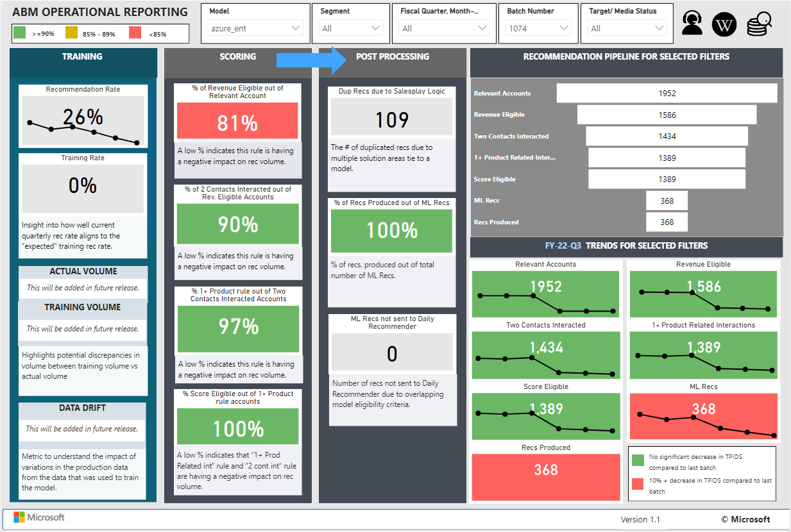Open the Model dropdown showing azure_ent

pos(256,28)
